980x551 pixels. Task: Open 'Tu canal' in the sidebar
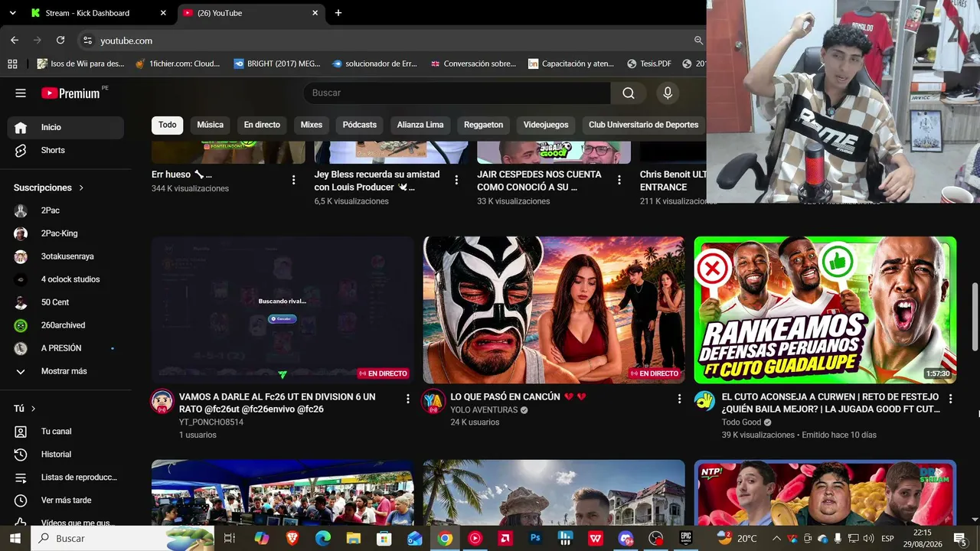[66, 432]
